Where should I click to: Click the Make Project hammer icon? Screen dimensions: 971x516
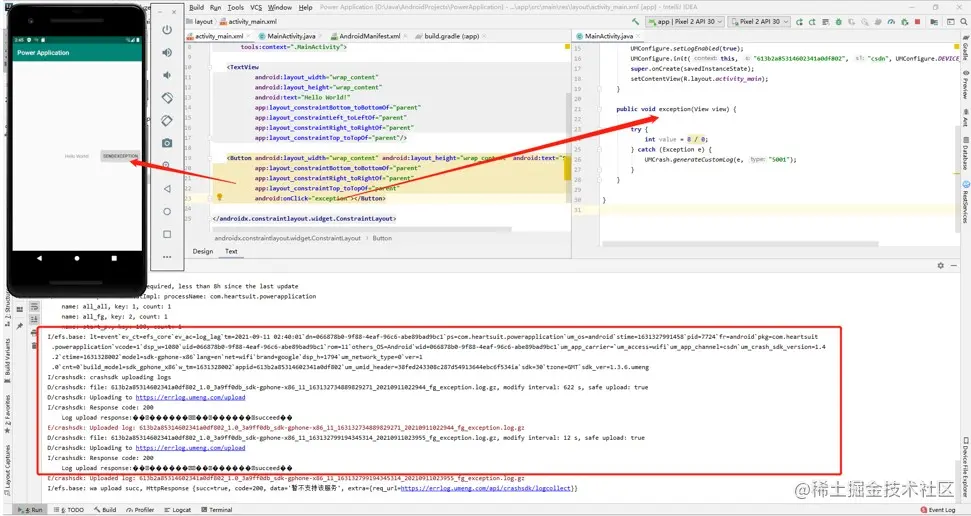635,22
